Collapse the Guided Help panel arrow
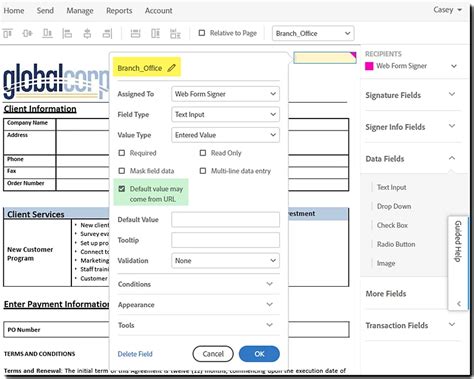 point(459,304)
